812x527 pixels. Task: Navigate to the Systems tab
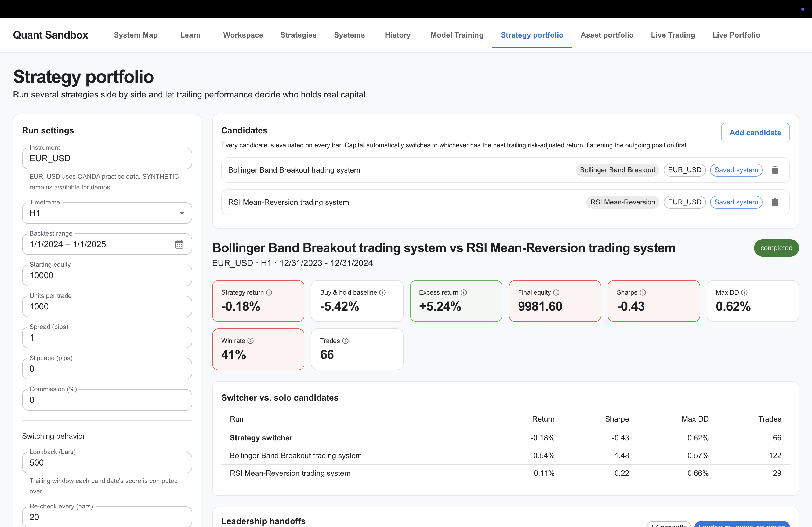(x=349, y=35)
